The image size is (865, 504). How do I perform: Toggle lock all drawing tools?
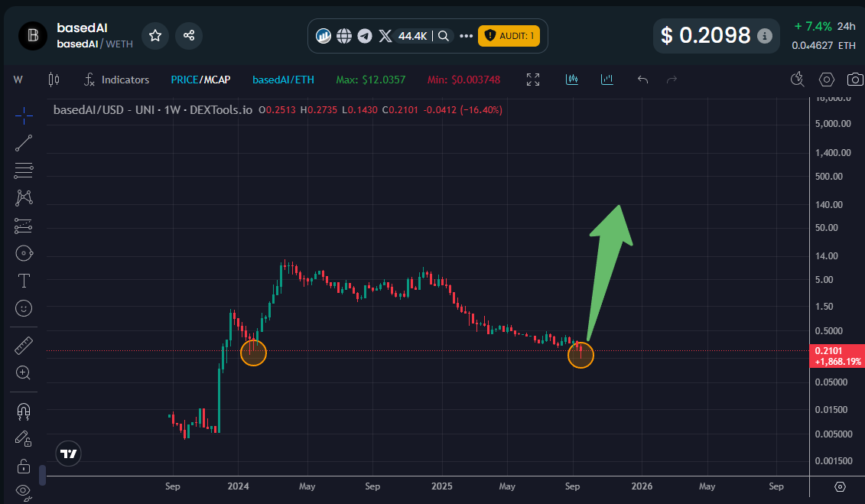(x=24, y=466)
